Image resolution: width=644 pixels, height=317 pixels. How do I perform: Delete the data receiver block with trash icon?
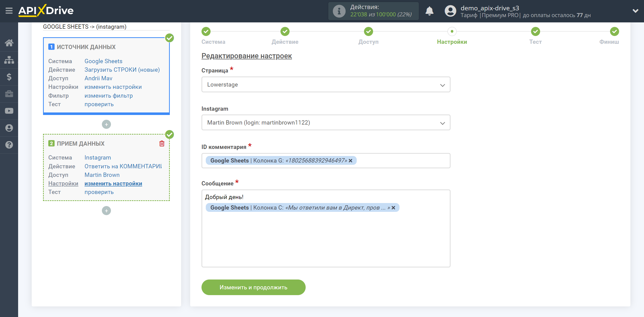162,143
